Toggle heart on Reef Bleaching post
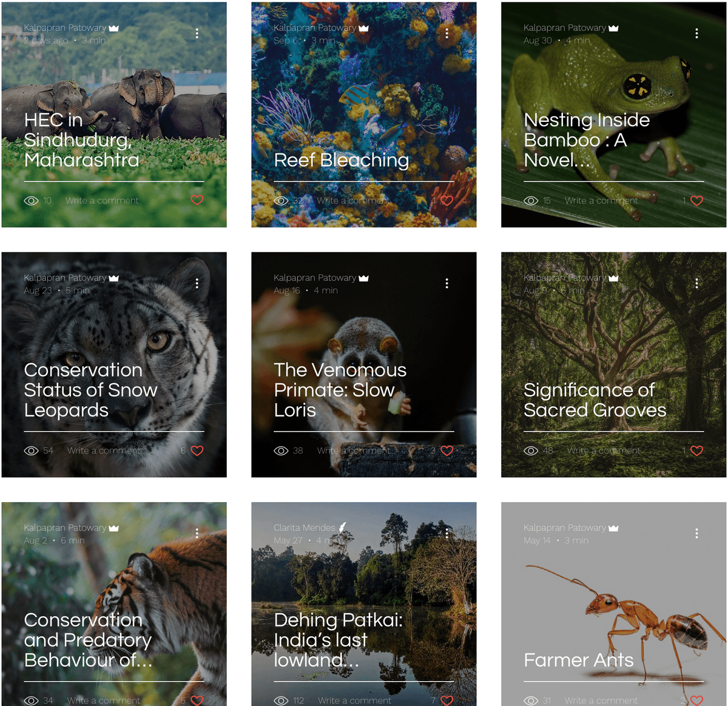Image resolution: width=728 pixels, height=706 pixels. 447,200
